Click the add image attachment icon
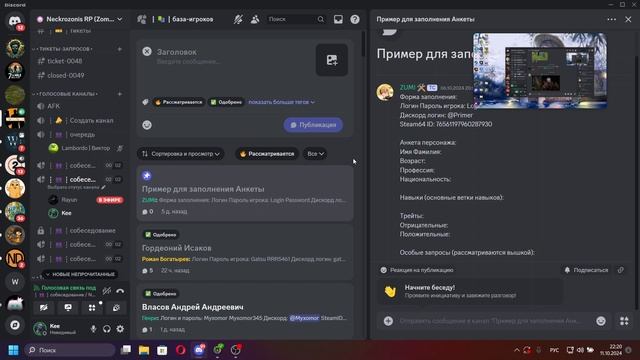 point(332,60)
